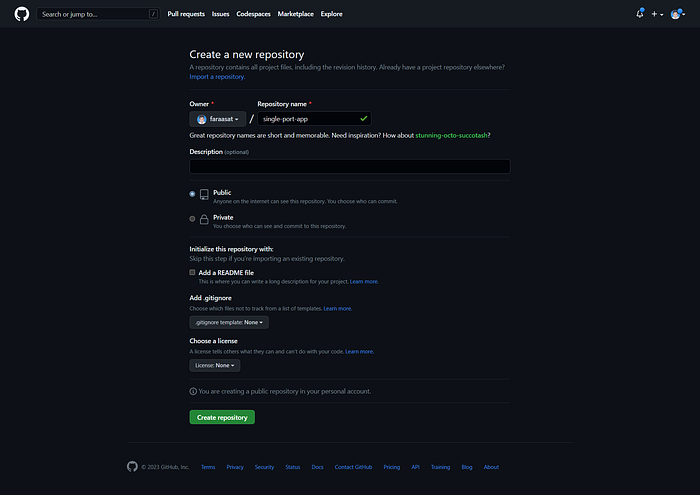The height and width of the screenshot is (495, 700).
Task: Open Learn more link for .gitignore
Action: [338, 308]
